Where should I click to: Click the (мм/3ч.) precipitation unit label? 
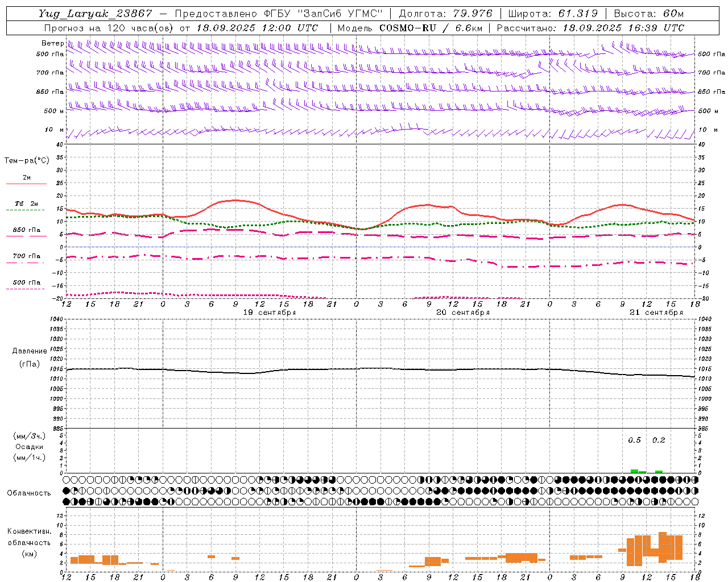click(x=29, y=436)
